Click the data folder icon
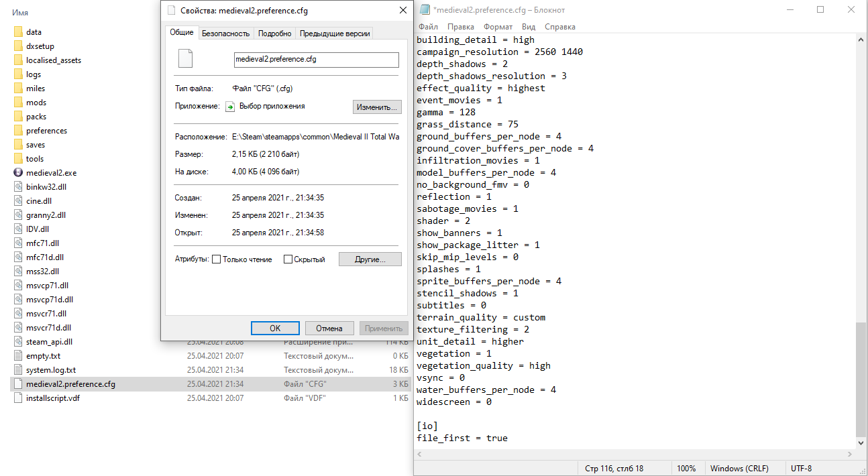Screen dimensions: 868x476 (x=18, y=32)
